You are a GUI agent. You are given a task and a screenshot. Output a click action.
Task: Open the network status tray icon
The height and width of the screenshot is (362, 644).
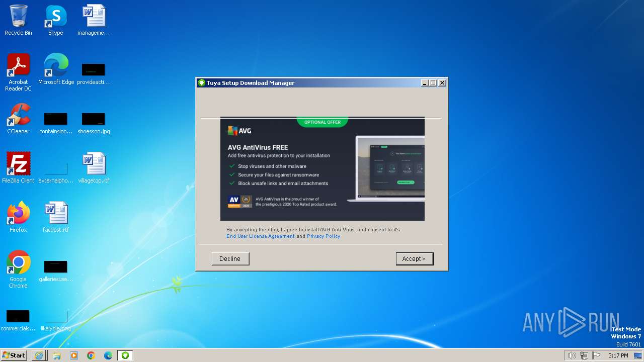coord(584,355)
